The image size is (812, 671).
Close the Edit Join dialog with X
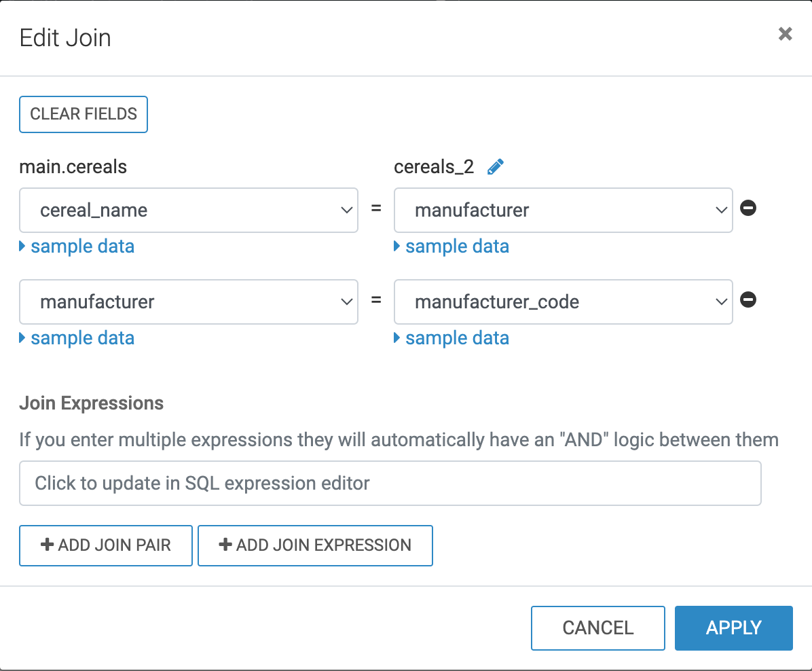click(x=785, y=34)
